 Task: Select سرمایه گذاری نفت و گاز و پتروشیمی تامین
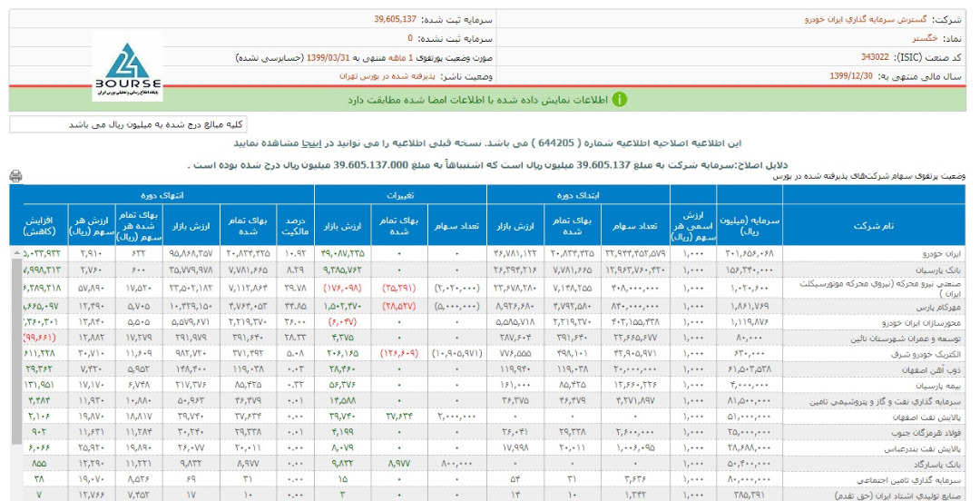coord(886,401)
